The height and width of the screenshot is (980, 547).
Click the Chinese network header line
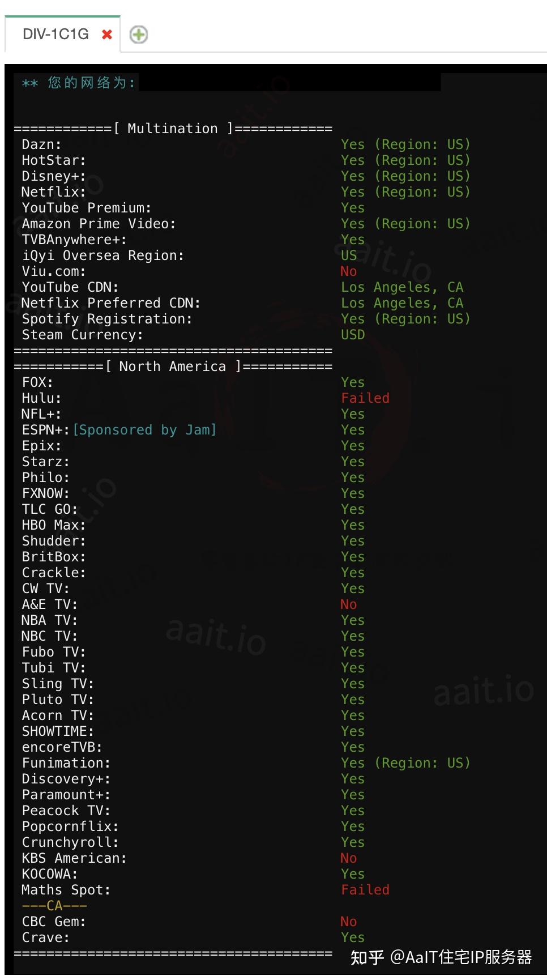click(x=78, y=83)
